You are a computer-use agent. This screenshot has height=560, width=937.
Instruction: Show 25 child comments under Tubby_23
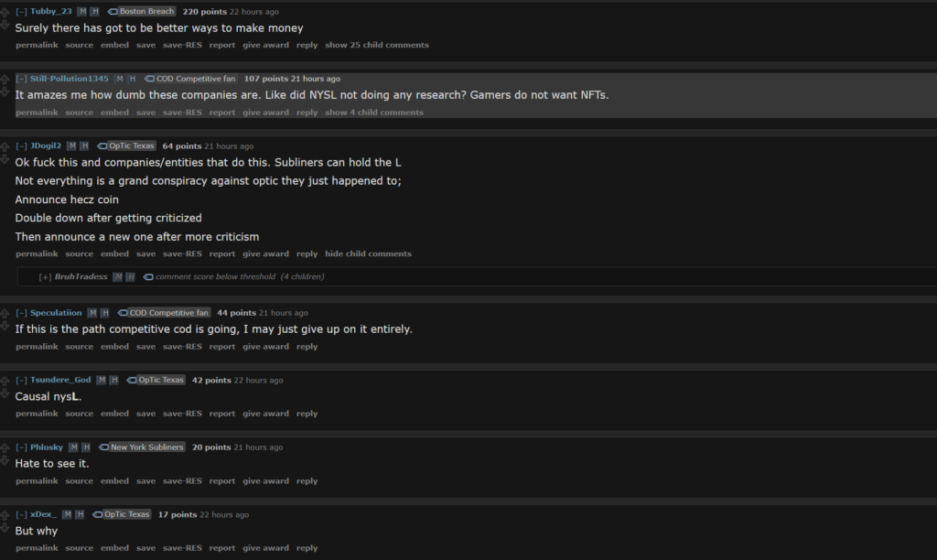[377, 45]
